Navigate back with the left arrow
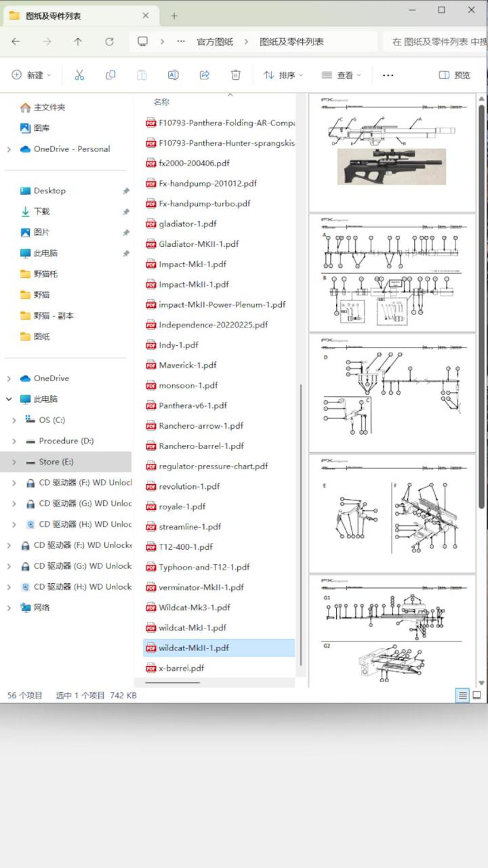Screen dimensions: 488x868 click(16, 41)
